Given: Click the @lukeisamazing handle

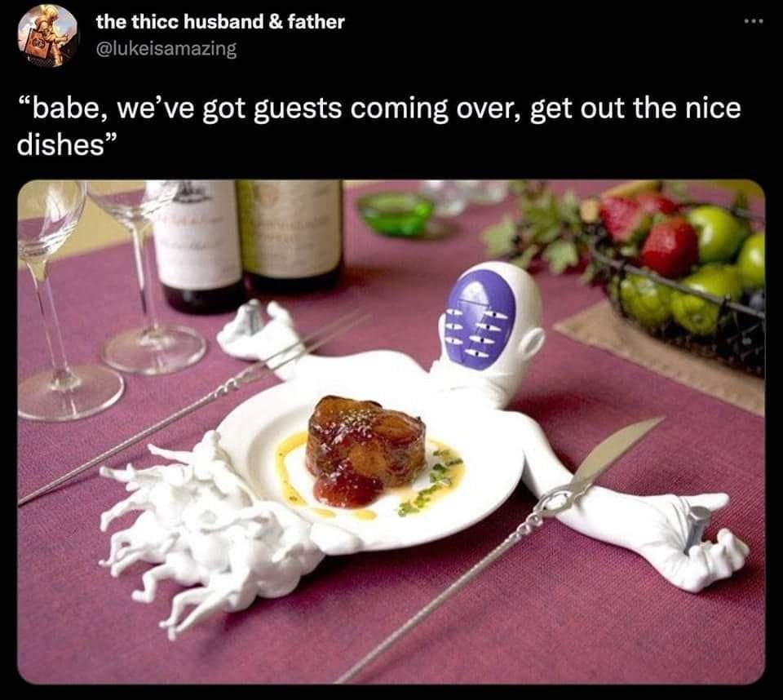Looking at the screenshot, I should pos(166,49).
